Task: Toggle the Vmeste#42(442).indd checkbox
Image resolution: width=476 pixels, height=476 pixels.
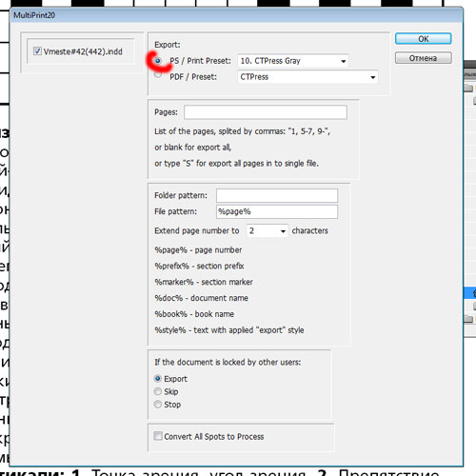Action: click(x=37, y=51)
